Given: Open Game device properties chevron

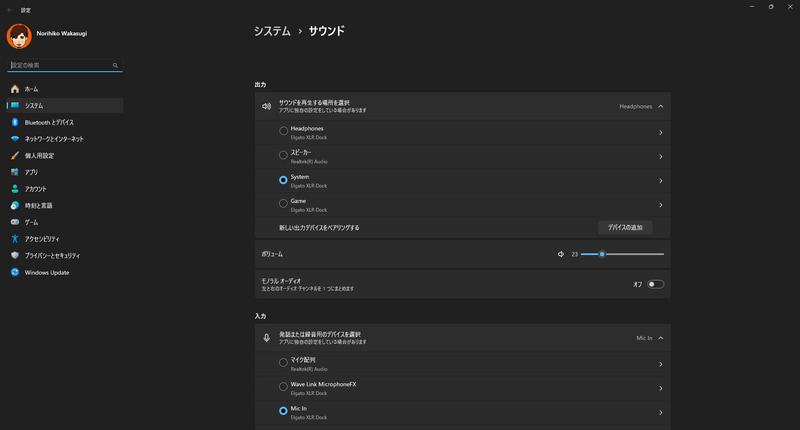Looking at the screenshot, I should click(661, 205).
